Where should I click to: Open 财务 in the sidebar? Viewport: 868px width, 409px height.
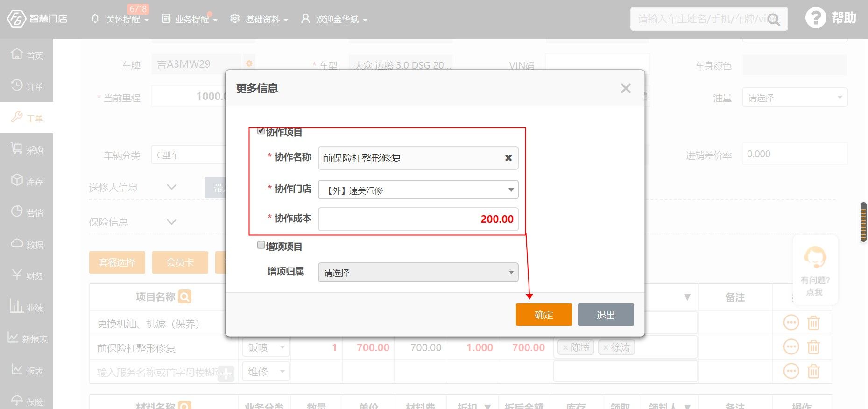pos(27,275)
